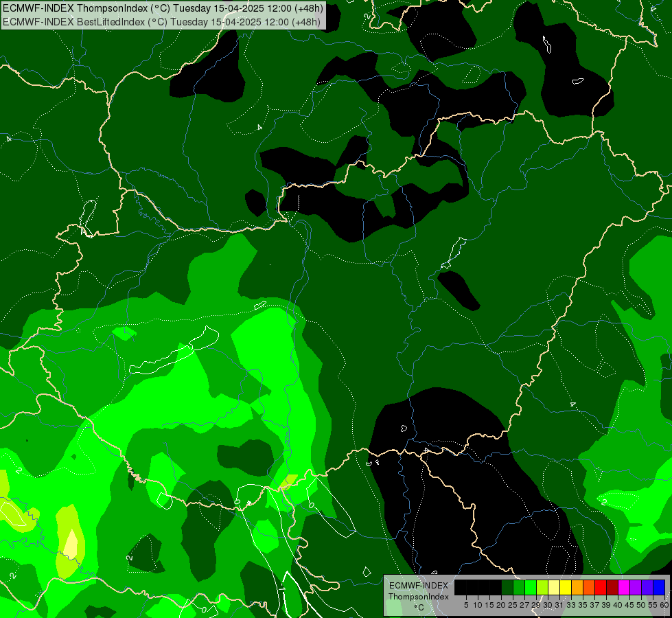Click the legend tick label "37"
672x618 pixels.
click(595, 605)
